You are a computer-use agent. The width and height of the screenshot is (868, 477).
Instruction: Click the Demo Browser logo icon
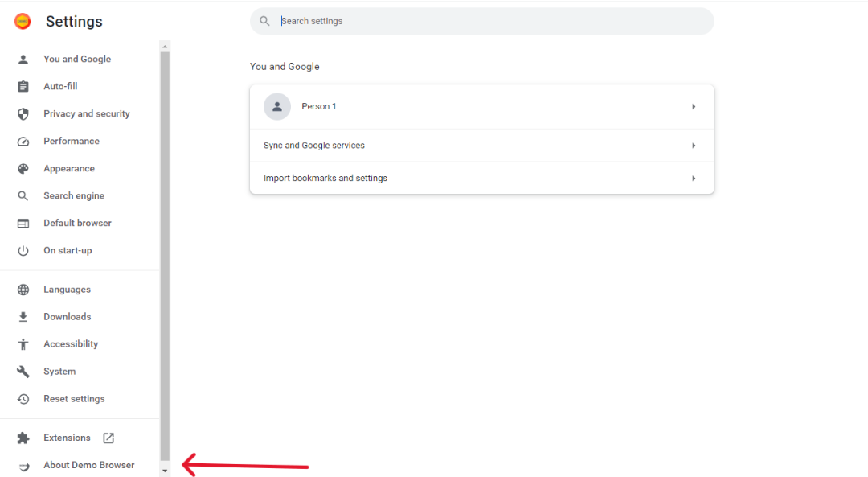click(x=23, y=21)
